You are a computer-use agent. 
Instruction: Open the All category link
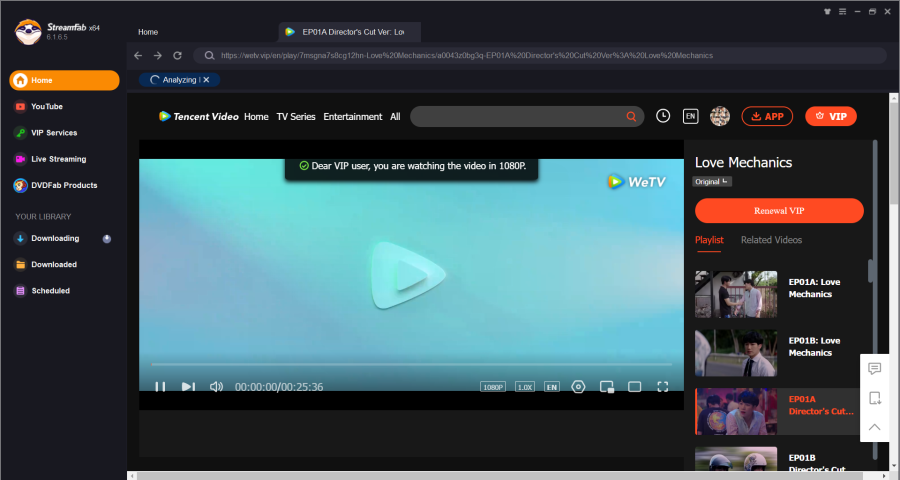click(395, 117)
